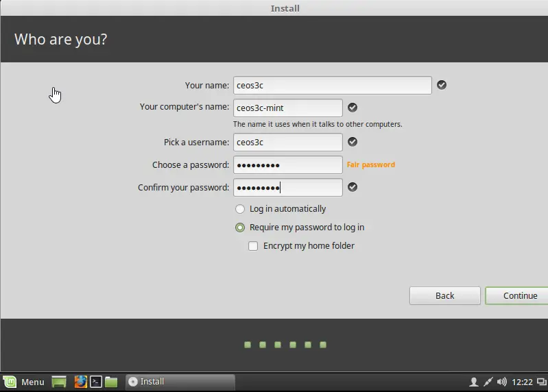This screenshot has width=548, height=392.
Task: Click the checkmark beside Your name
Action: point(442,85)
